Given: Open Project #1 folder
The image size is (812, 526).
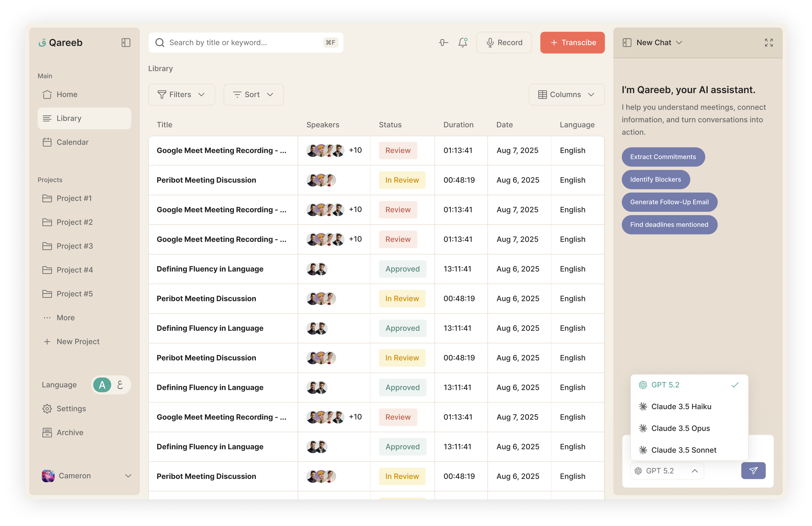Looking at the screenshot, I should 84,198.
